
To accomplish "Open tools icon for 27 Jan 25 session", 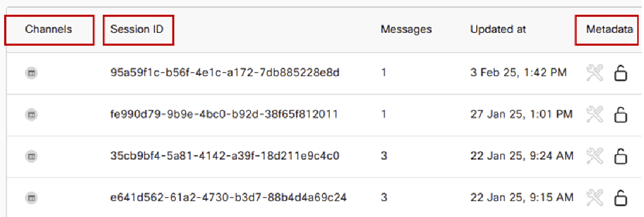I will (594, 115).
